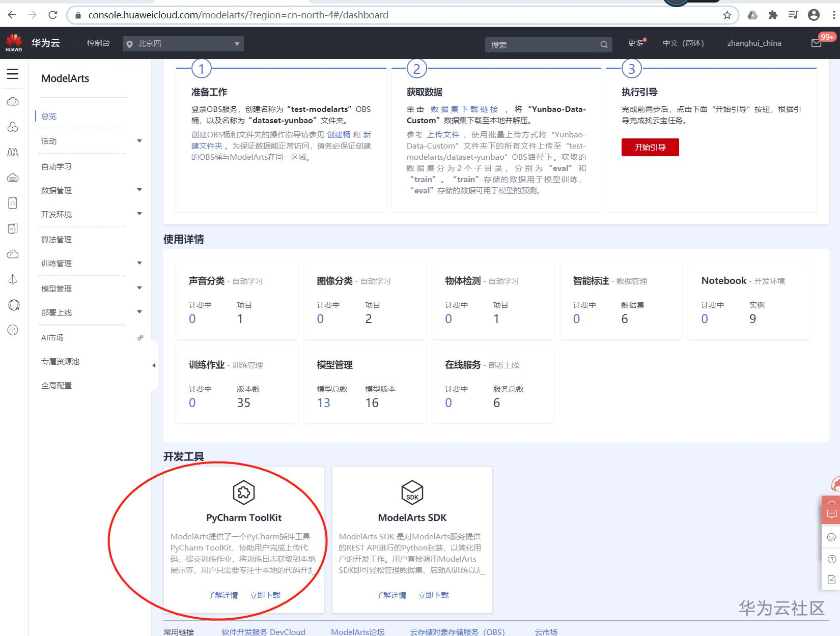840x636 pixels.
Task: Click the Google Drive extension icon
Action: point(752,15)
